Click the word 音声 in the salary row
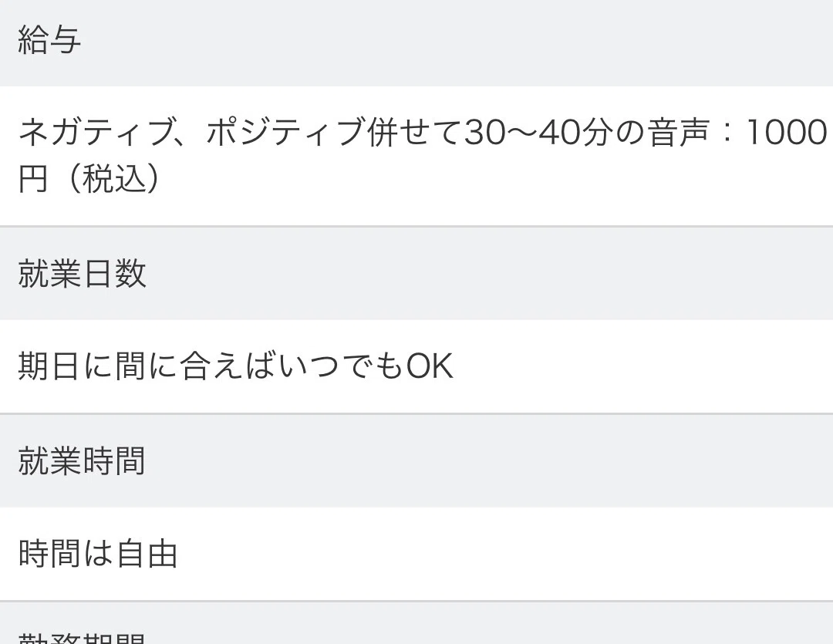This screenshot has height=644, width=833. [677, 133]
